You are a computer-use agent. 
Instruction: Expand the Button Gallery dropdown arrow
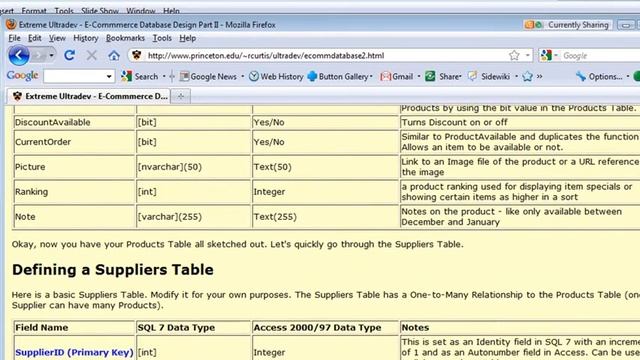[371, 76]
